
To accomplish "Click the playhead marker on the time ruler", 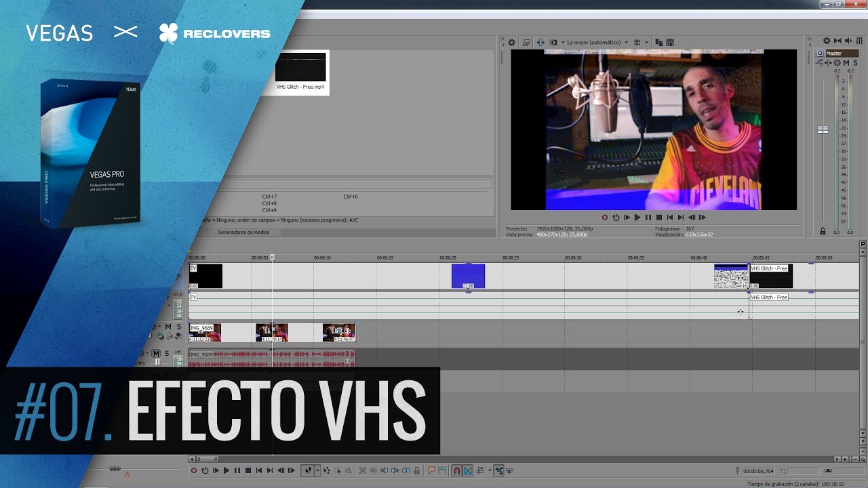I will 273,258.
